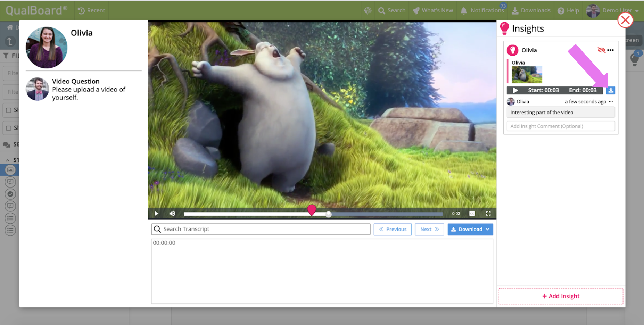Image resolution: width=644 pixels, height=325 pixels.
Task: Click the Video Question moderator avatar
Action: pyautogui.click(x=37, y=89)
